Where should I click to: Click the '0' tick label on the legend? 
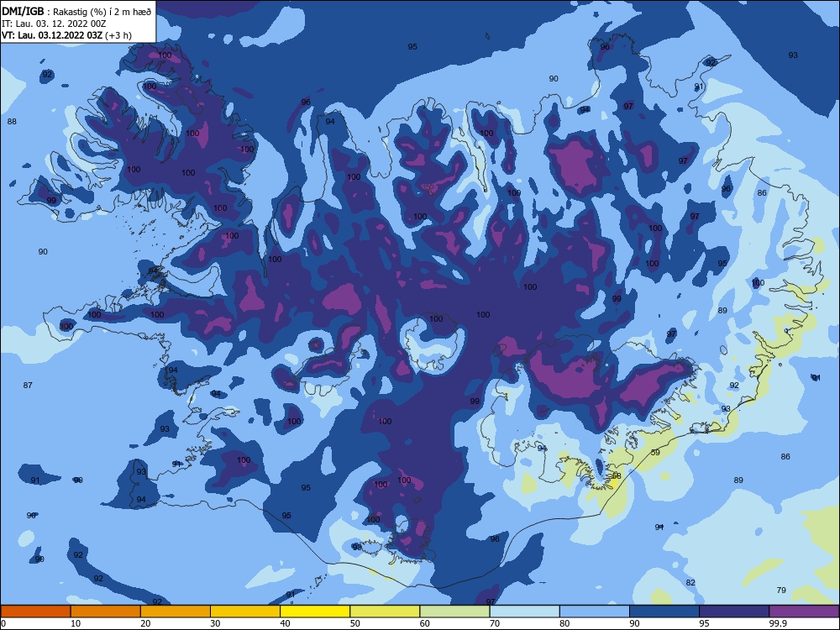coord(3,623)
